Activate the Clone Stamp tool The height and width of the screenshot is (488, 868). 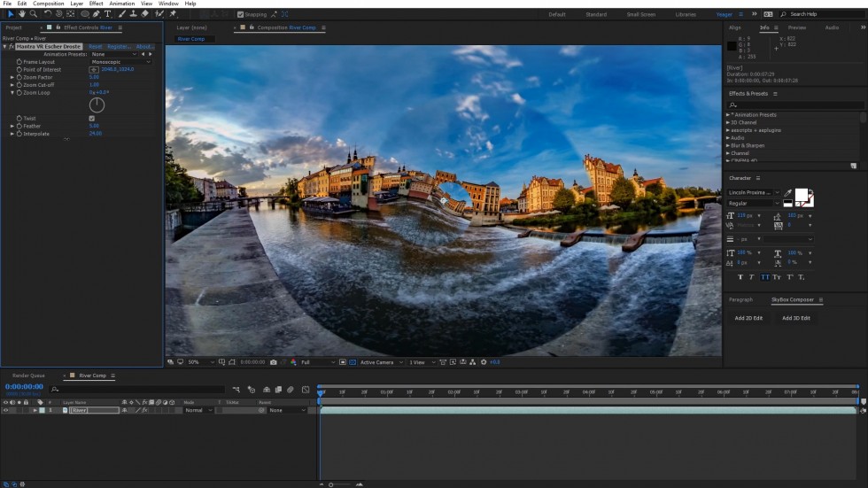coord(133,14)
